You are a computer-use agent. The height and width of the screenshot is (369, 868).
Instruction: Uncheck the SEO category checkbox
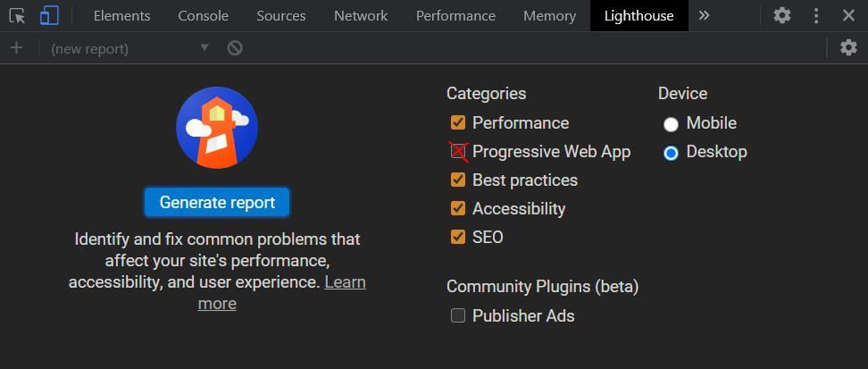click(458, 238)
